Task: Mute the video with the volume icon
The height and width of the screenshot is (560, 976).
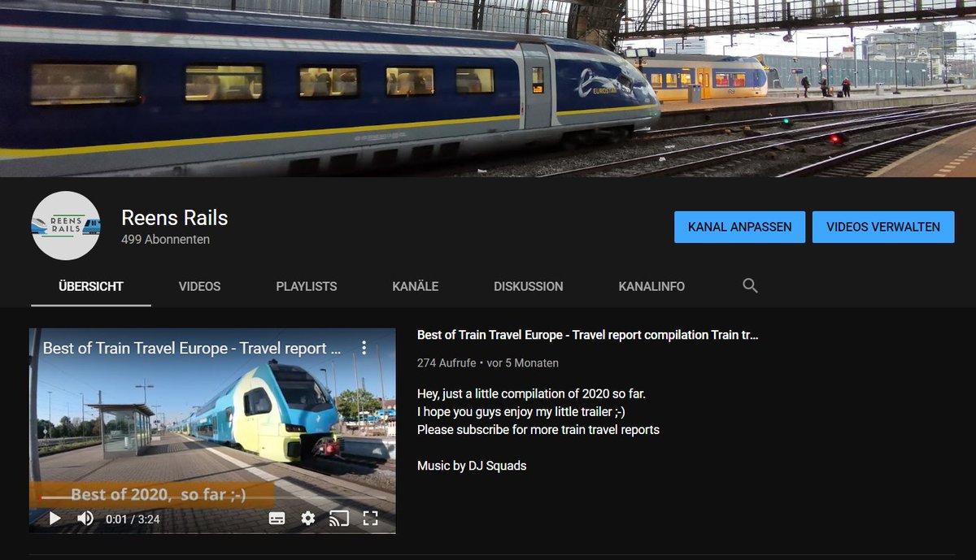Action: [85, 518]
